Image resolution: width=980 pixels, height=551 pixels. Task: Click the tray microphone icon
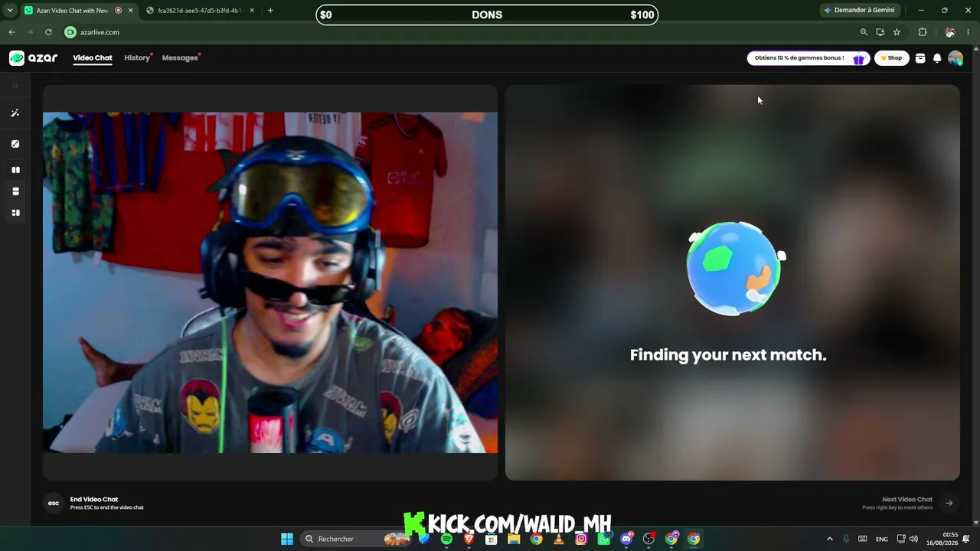(846, 539)
